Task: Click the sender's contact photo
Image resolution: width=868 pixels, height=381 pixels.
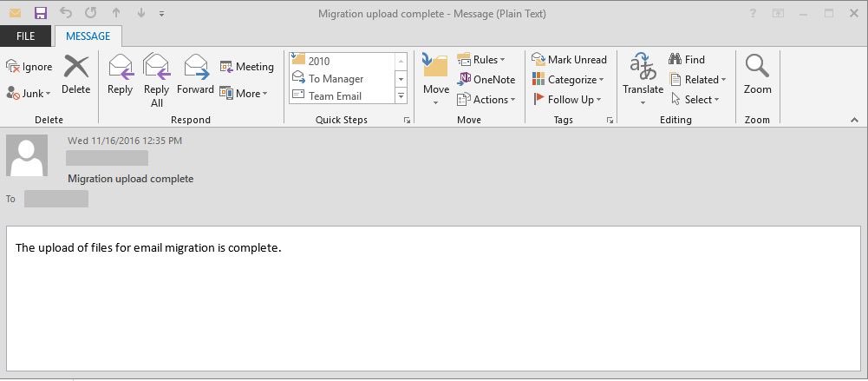Action: click(x=27, y=155)
